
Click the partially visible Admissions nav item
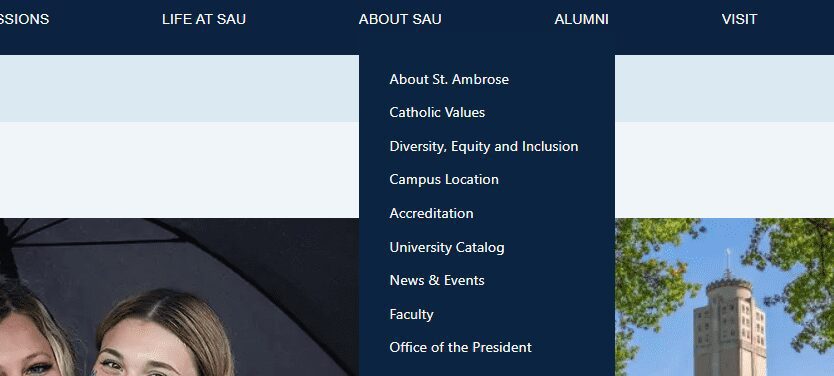coord(24,19)
